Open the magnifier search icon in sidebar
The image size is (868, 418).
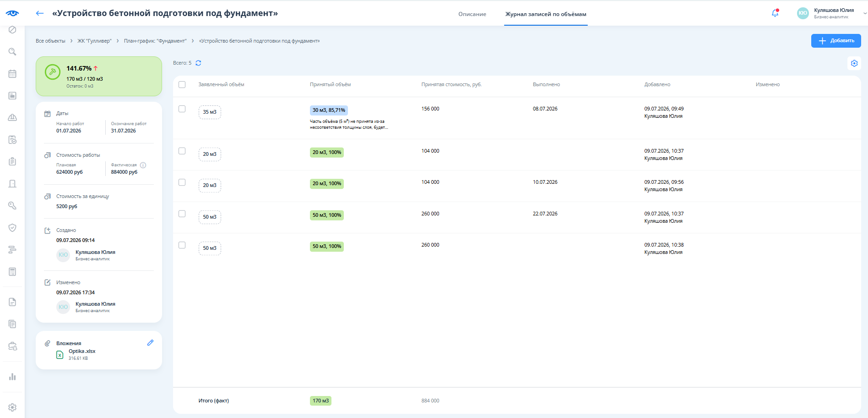(12, 52)
